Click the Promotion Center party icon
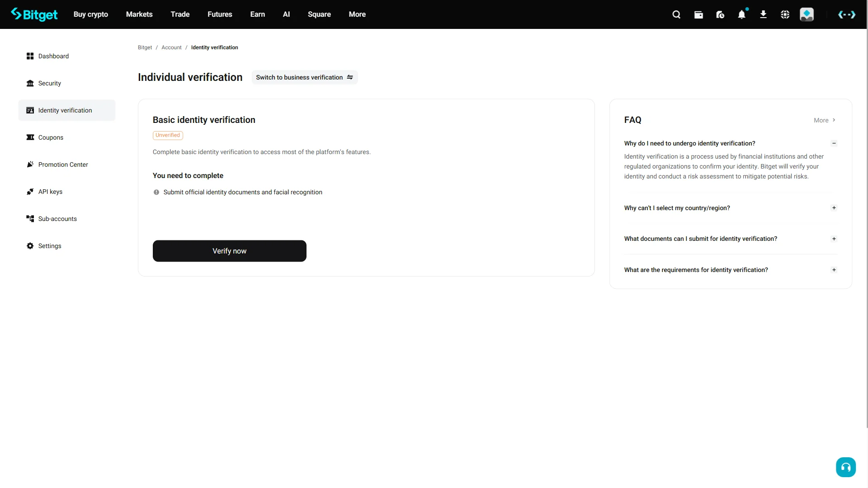Image resolution: width=868 pixels, height=488 pixels. 30,164
